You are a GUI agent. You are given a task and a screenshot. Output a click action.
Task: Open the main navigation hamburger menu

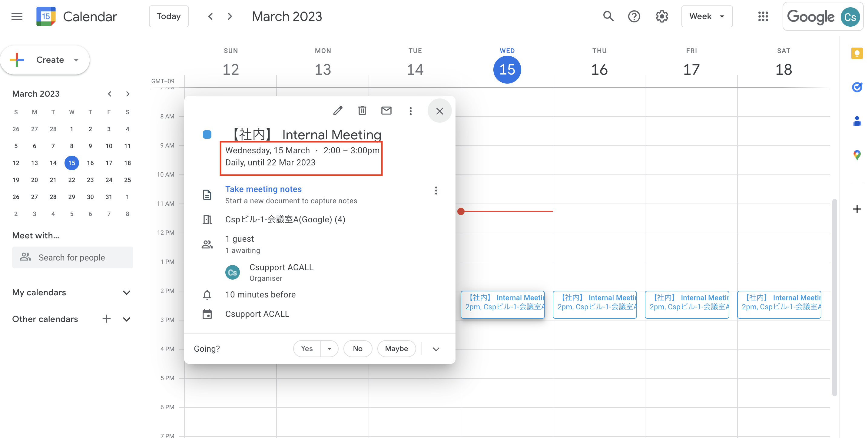click(x=16, y=16)
